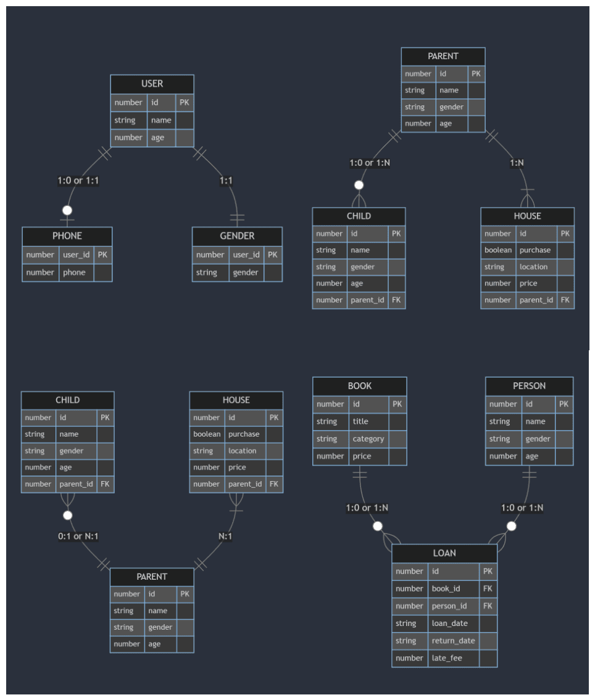Screen dimensions: 595x700
Task: Select the late_fee attribute in LOAN
Action: click(x=447, y=658)
